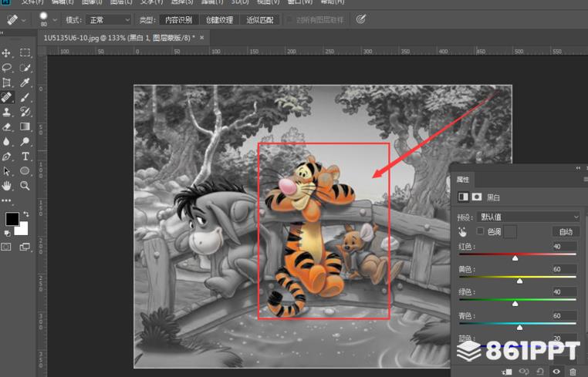The image size is (588, 377).
Task: Select the Dodge tool
Action: [x=25, y=141]
